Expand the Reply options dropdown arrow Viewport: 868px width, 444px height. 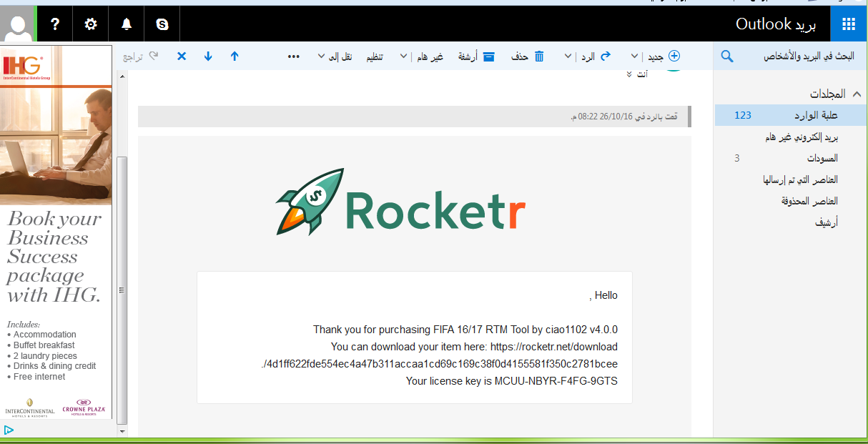point(568,56)
